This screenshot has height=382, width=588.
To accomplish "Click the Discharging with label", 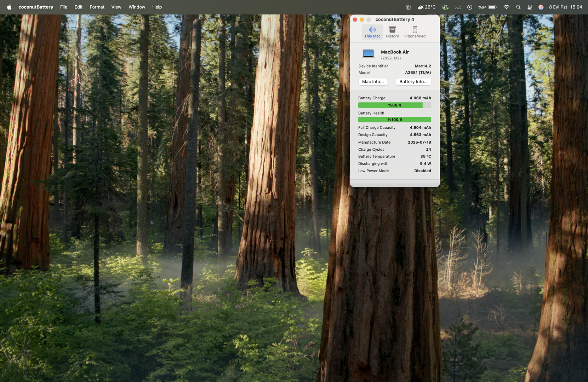I will 373,164.
